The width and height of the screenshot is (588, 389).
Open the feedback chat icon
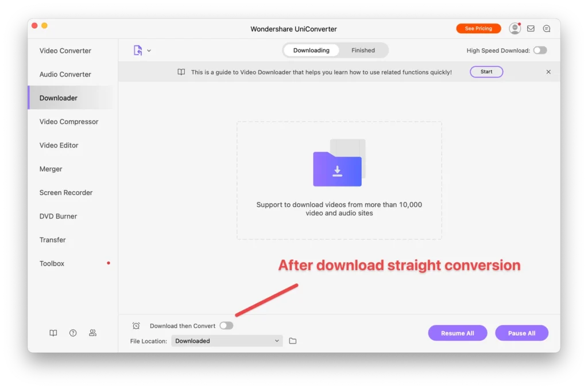[x=547, y=29]
